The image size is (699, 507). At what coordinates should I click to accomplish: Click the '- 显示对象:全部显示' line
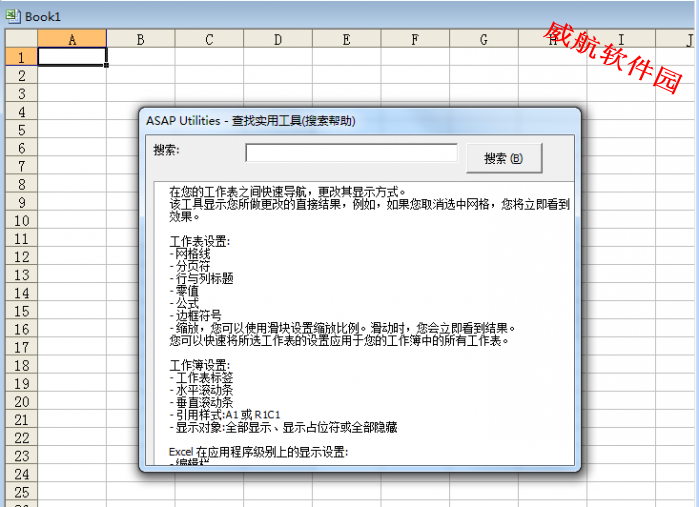(x=284, y=427)
